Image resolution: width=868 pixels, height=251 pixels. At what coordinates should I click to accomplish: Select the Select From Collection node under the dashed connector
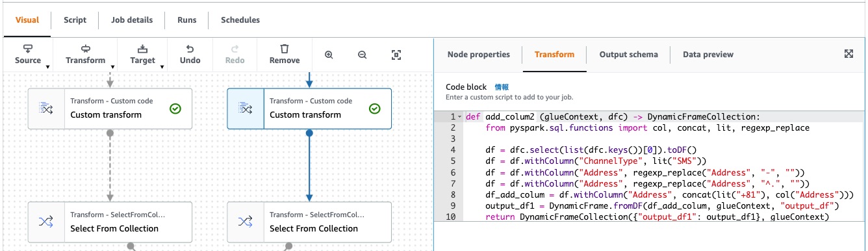click(110, 222)
